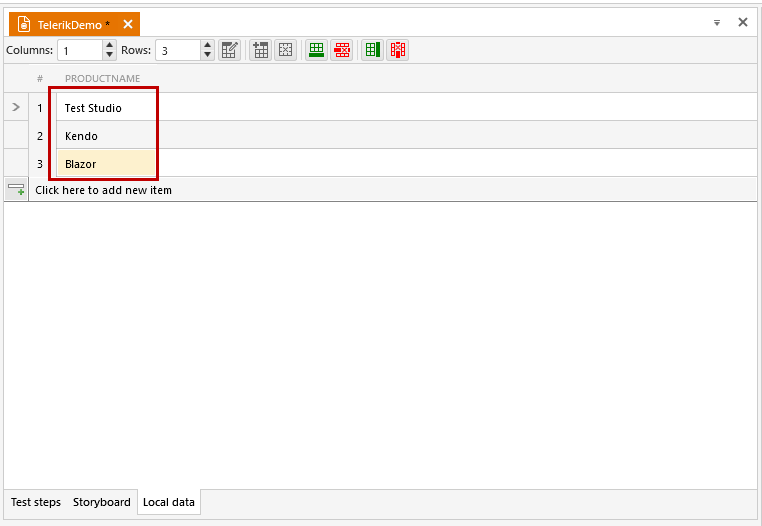762x526 pixels.
Task: Decrease the Rows value with down arrow
Action: (x=208, y=55)
